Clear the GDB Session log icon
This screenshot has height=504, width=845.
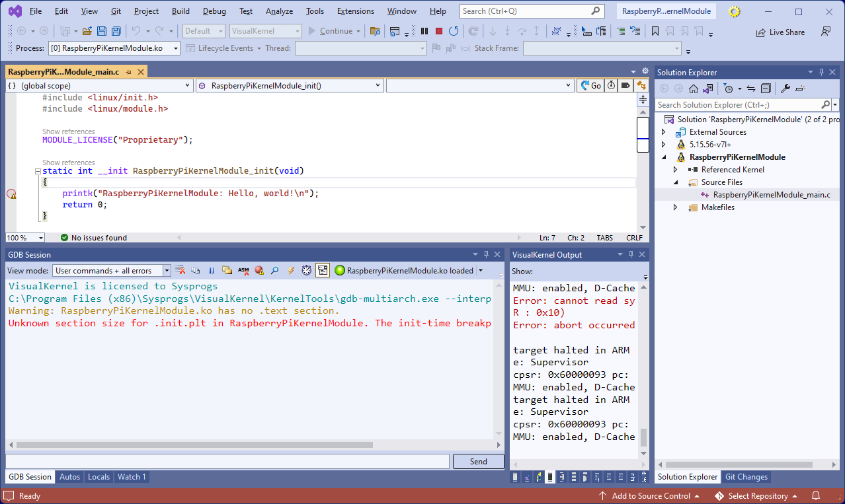pos(180,270)
